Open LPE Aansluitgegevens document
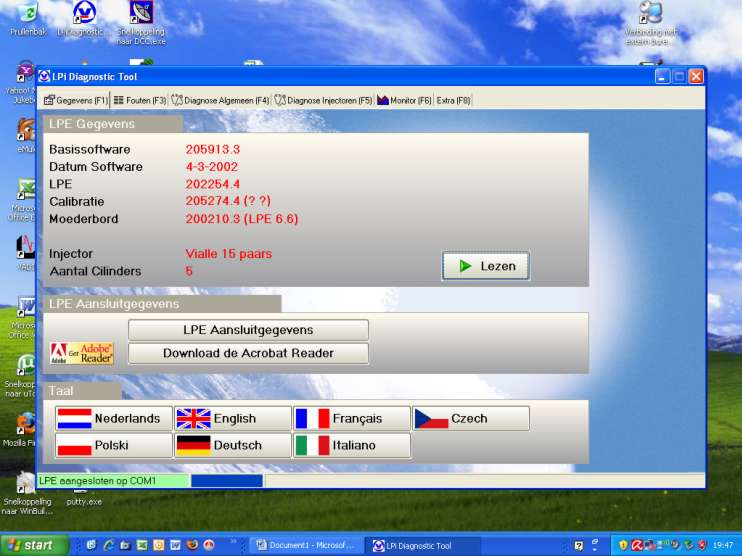742x556 pixels. [x=248, y=330]
